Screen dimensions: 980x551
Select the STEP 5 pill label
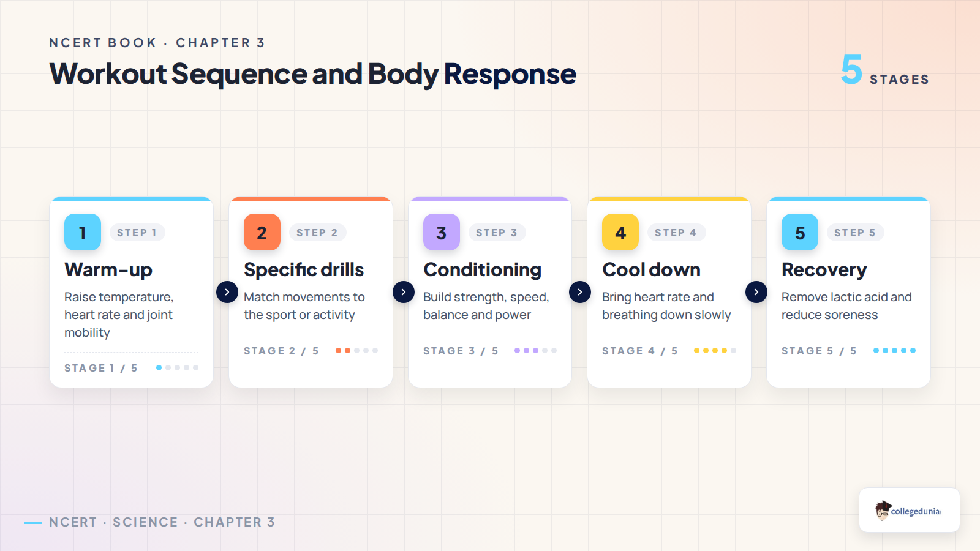coord(855,233)
